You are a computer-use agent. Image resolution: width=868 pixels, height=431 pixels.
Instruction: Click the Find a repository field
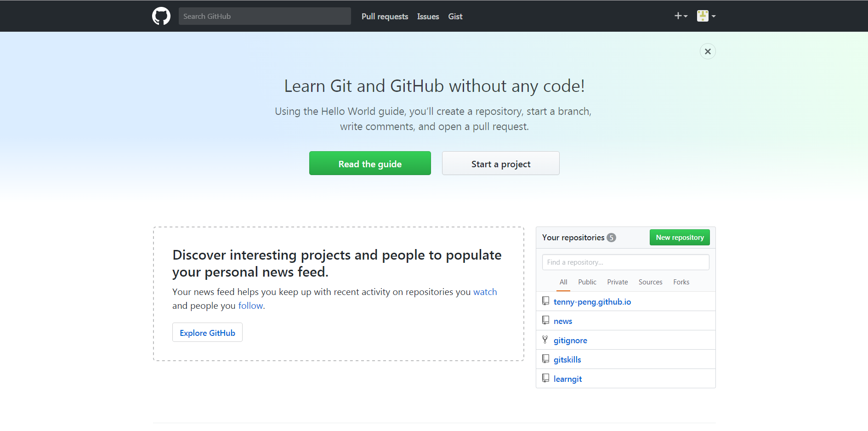(625, 262)
